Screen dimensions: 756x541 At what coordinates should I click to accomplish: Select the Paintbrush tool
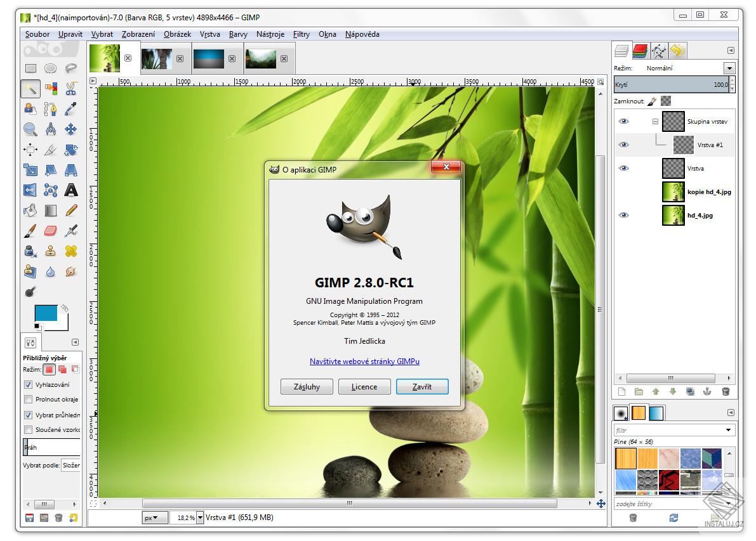click(x=30, y=231)
